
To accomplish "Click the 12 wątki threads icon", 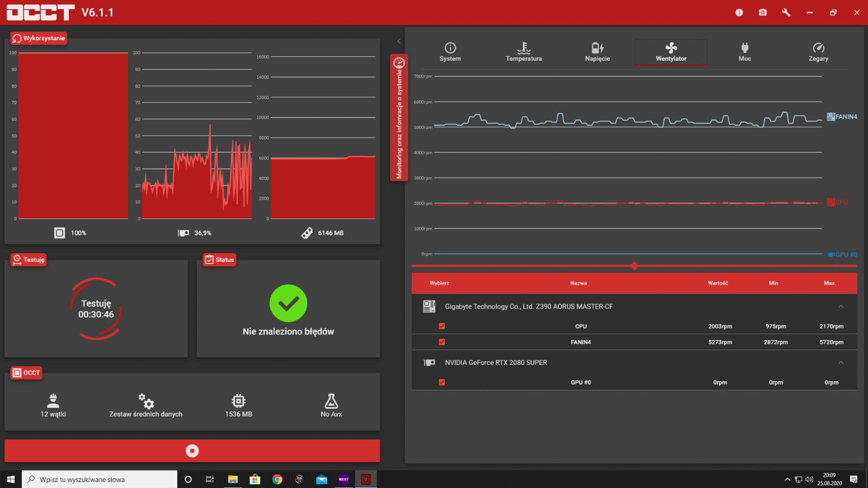I will [53, 401].
